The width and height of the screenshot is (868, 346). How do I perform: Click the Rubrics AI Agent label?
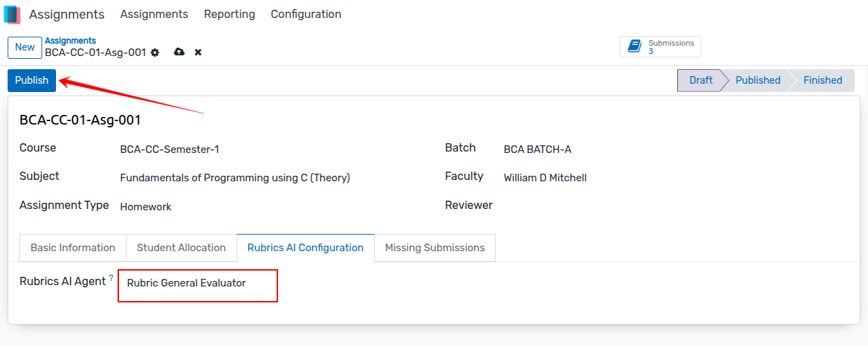(62, 282)
